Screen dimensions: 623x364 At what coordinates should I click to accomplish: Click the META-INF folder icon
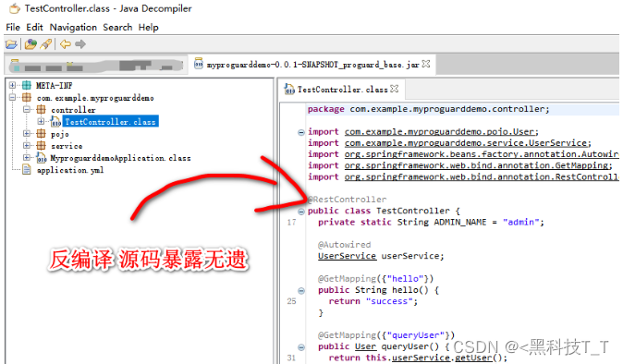pyautogui.click(x=27, y=85)
